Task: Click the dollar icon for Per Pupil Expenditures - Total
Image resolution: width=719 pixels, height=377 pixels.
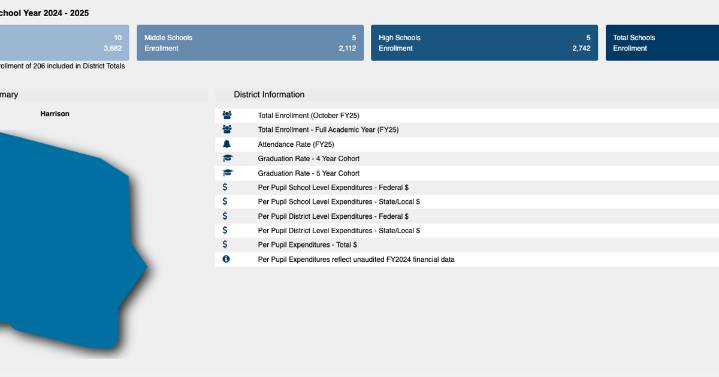Action: point(225,244)
